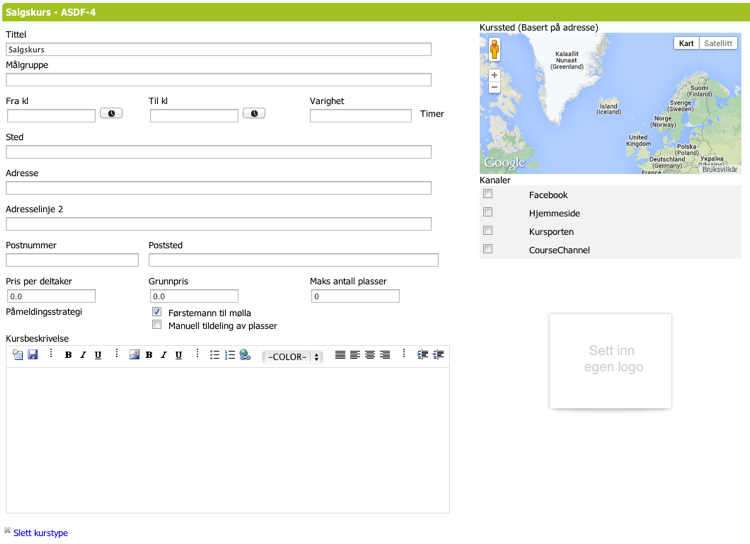
Task: Click the Street View pegman on map
Action: point(495,49)
